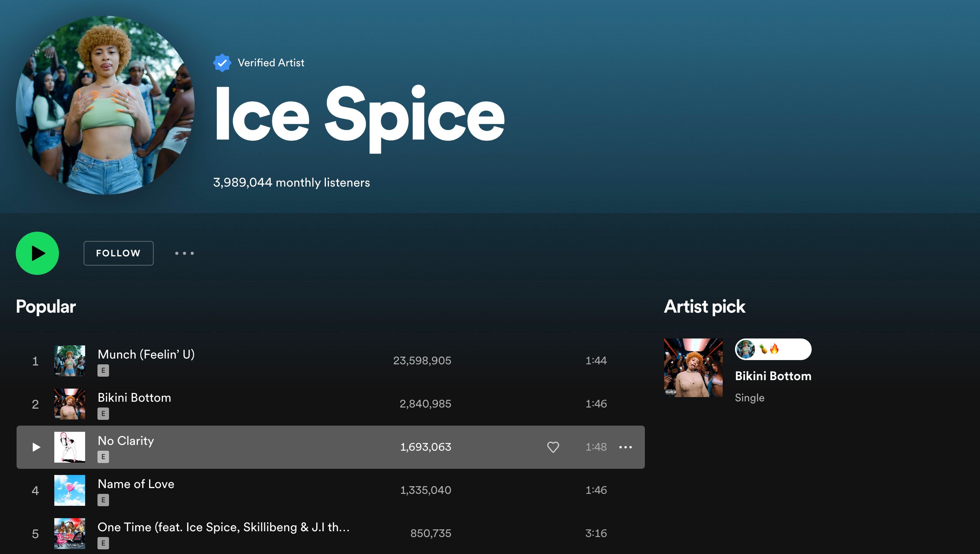This screenshot has width=980, height=554.
Task: Click the play count 1,693,063
Action: [426, 447]
